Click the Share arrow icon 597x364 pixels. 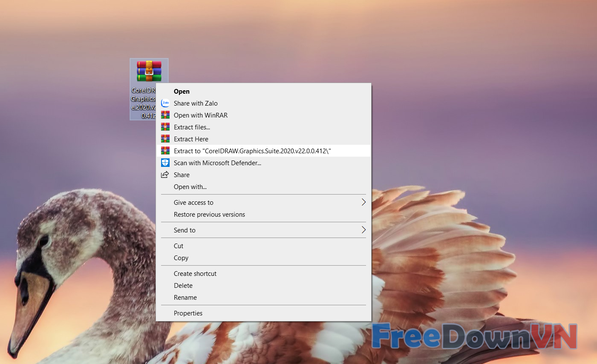[x=165, y=175]
